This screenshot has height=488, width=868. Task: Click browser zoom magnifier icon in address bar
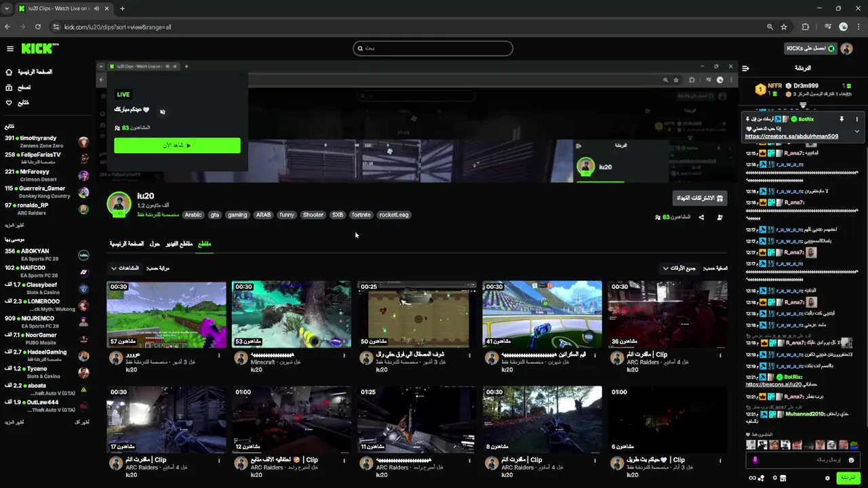pyautogui.click(x=770, y=27)
